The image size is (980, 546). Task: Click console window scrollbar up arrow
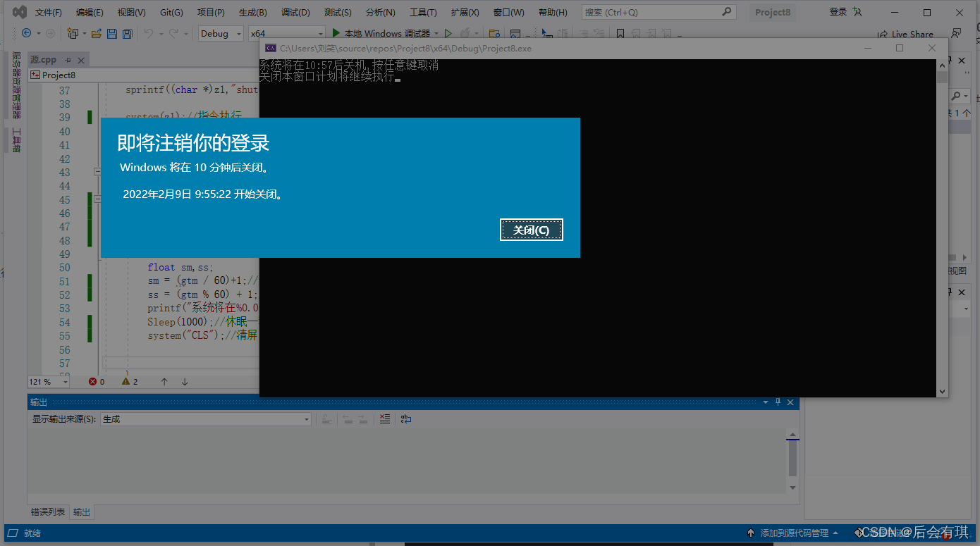(x=942, y=65)
